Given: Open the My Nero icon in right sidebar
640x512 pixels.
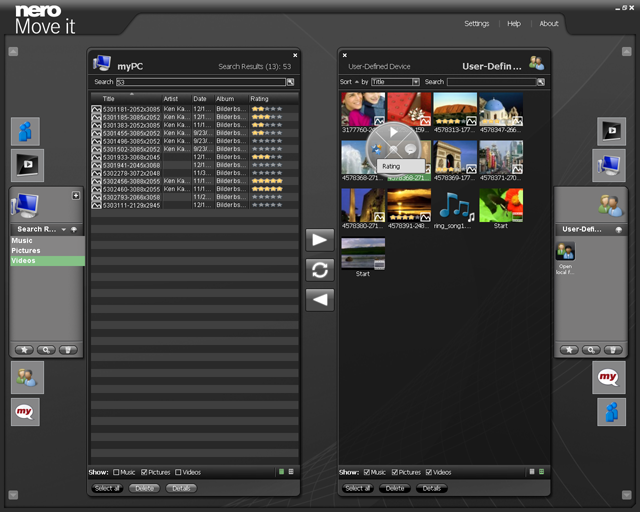Looking at the screenshot, I should [609, 378].
